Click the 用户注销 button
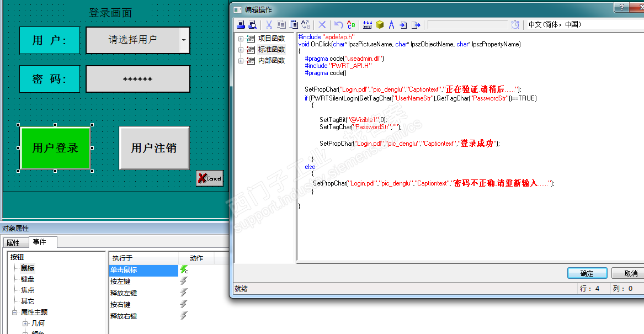The image size is (644, 334). point(154,148)
